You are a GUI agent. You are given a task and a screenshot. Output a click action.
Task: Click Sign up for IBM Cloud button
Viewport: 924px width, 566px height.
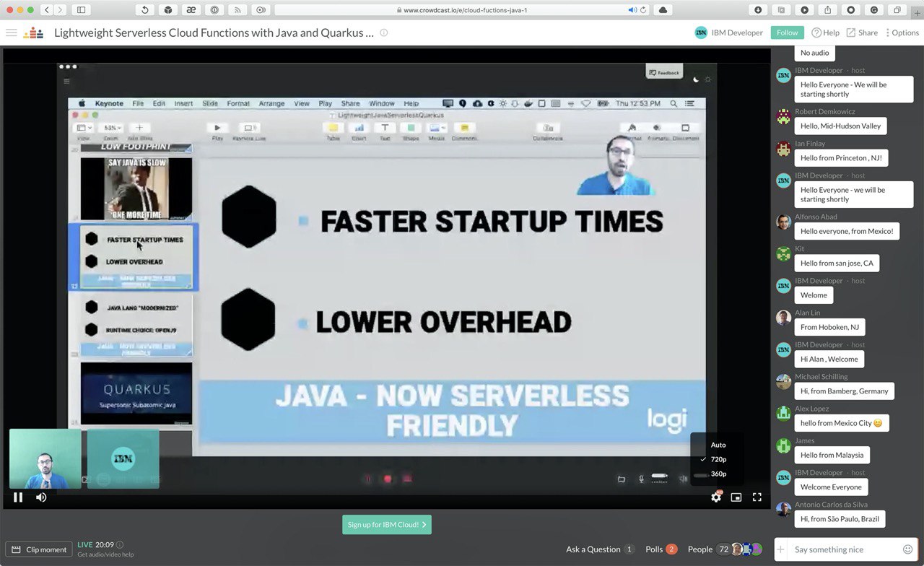(x=387, y=525)
